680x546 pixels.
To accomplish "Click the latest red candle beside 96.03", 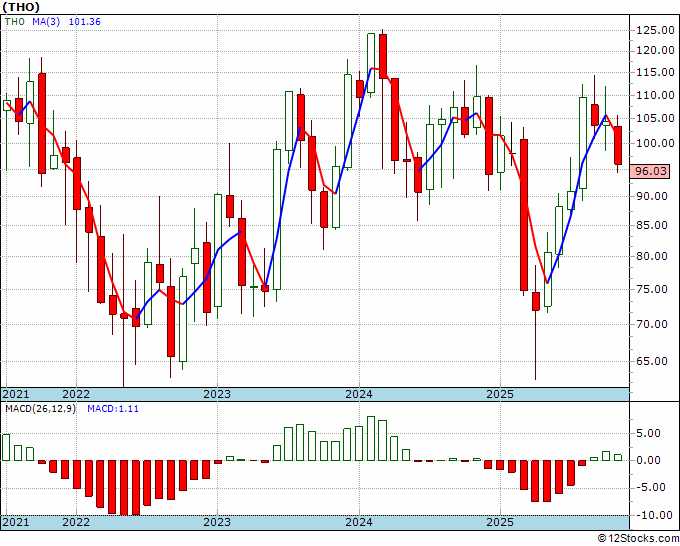I will [618, 145].
